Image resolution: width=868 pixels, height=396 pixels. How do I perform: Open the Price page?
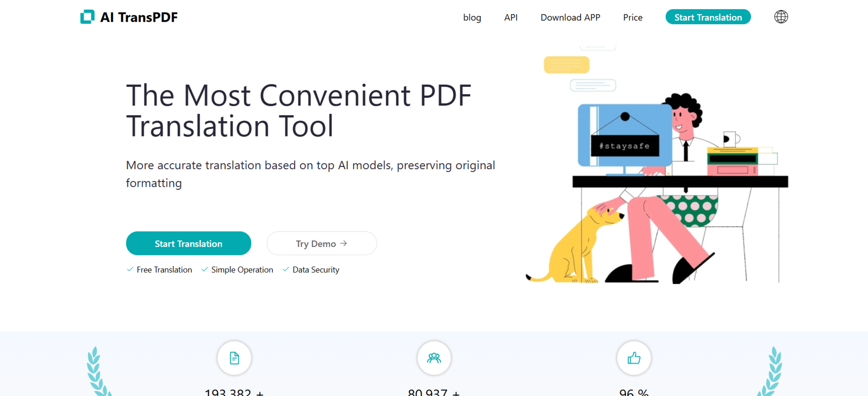(632, 17)
